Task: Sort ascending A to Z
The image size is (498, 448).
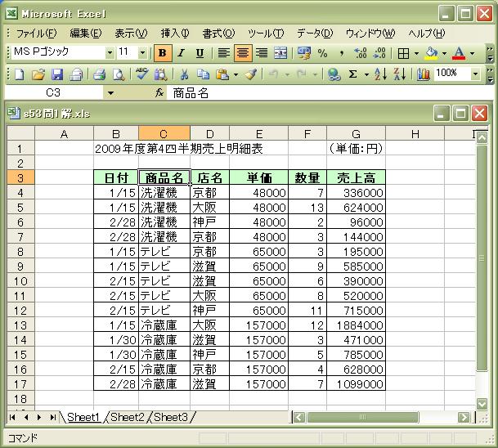Action: (380, 74)
